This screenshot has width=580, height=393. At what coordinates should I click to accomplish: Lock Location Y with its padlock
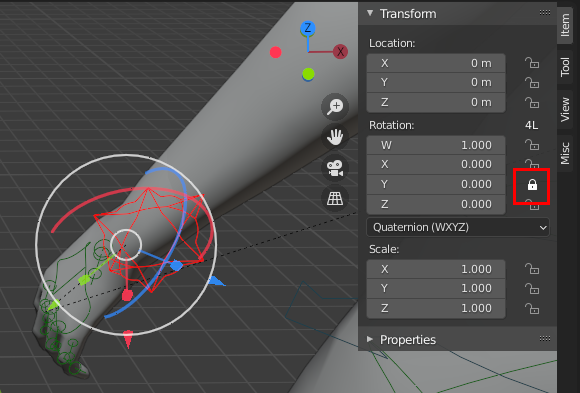(532, 83)
